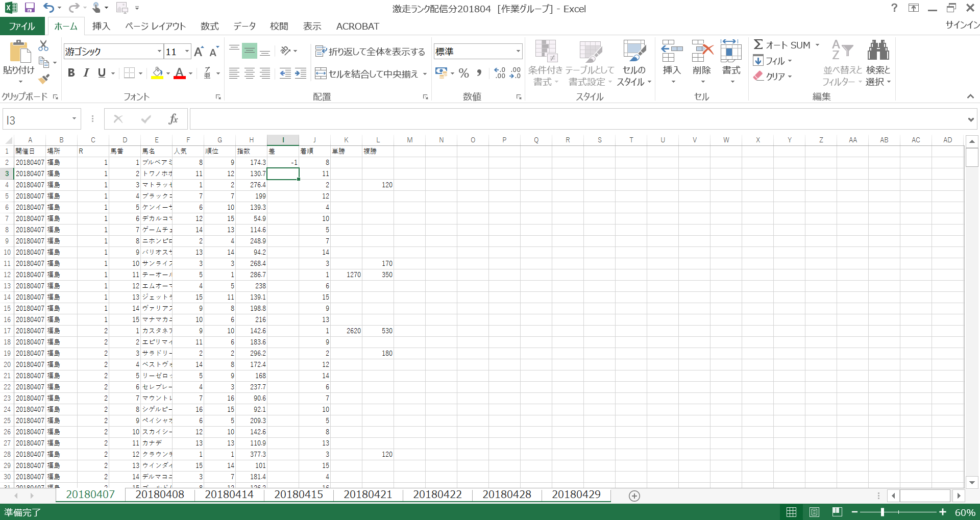
Task: Open the 数式 ribbon tab
Action: (209, 26)
